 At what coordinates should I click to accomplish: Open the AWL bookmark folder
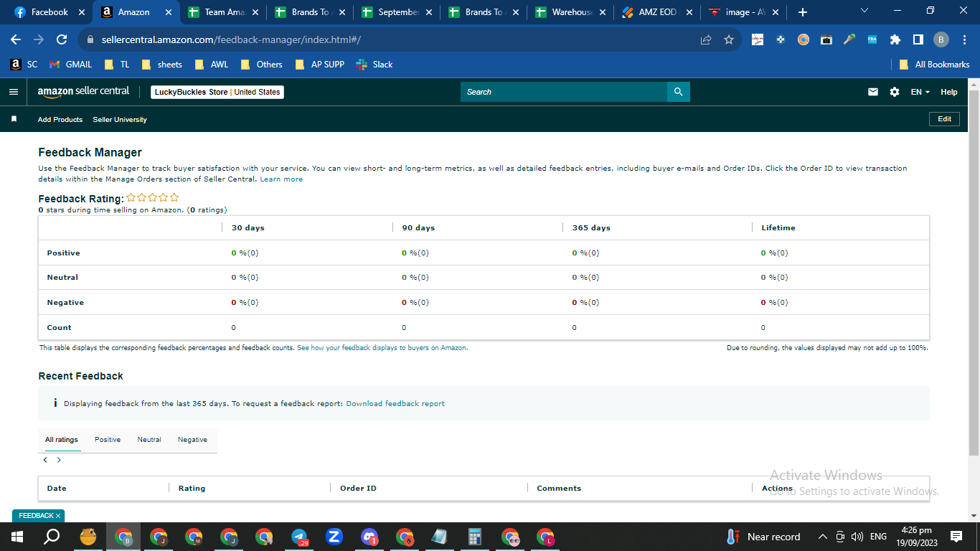212,65
